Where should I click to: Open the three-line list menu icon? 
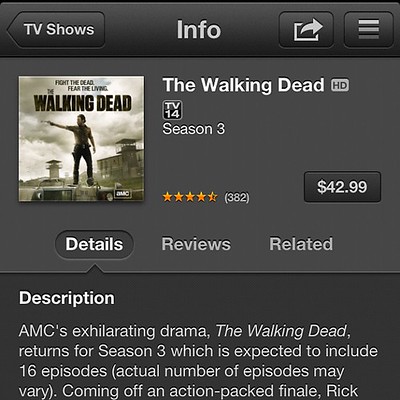coord(368,30)
